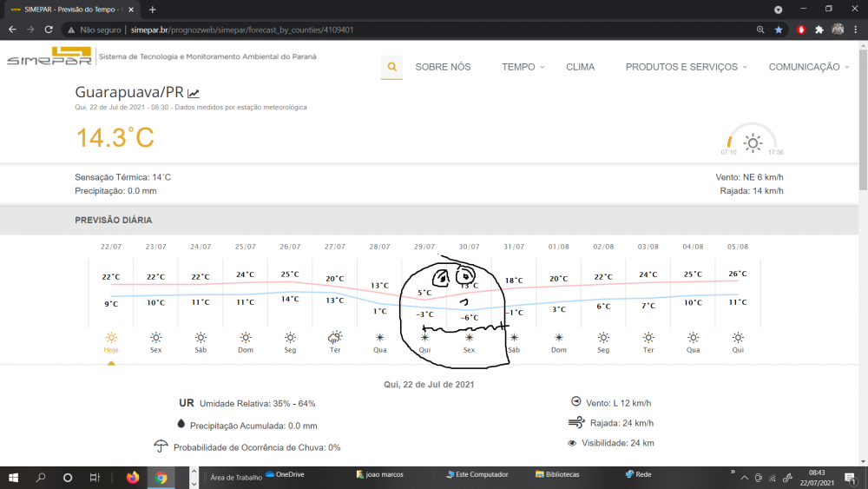Click the browser address bar URL

click(x=243, y=30)
